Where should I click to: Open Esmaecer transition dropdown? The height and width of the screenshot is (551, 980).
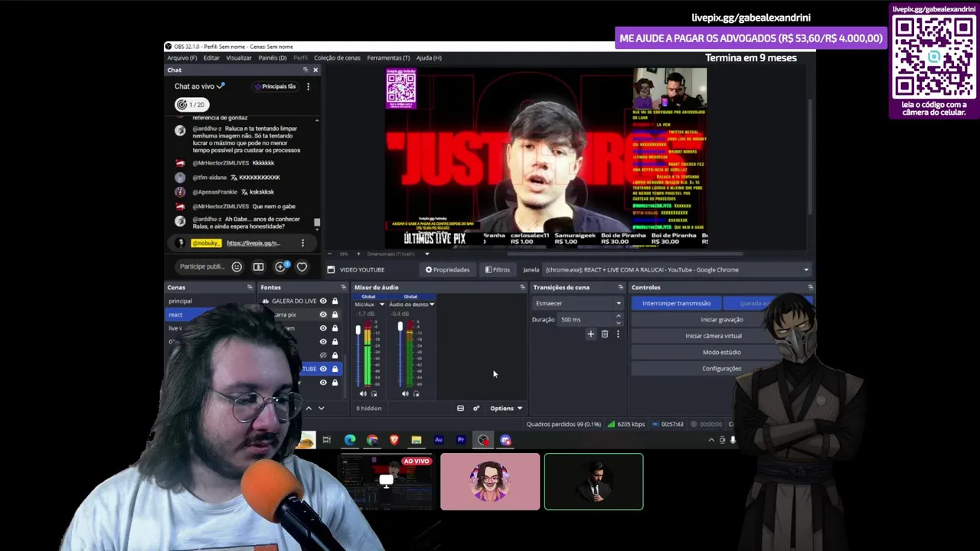(578, 303)
